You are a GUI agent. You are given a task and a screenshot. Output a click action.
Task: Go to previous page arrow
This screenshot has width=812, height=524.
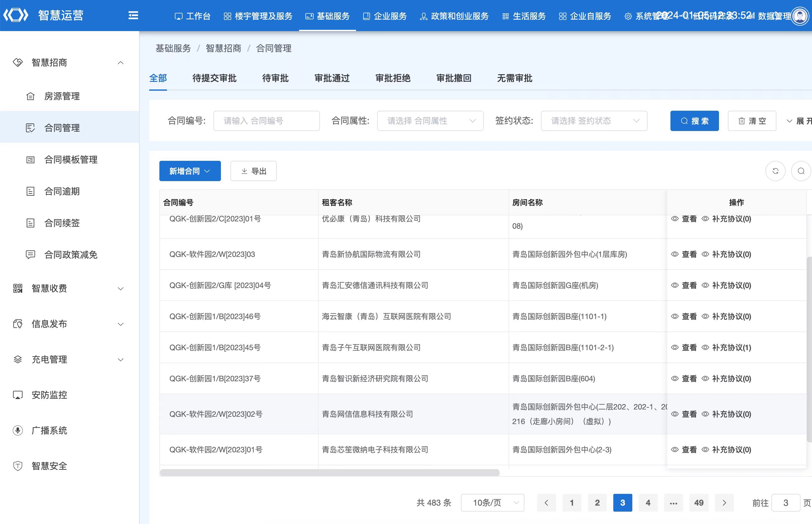546,503
